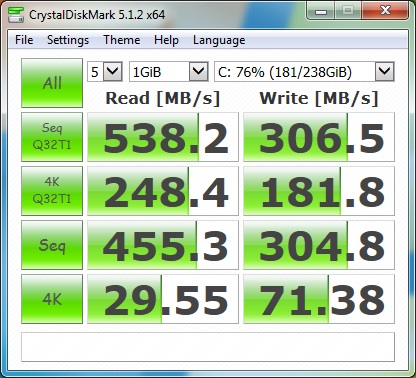This screenshot has height=378, width=416.
Task: Open the Settings menu
Action: [68, 40]
